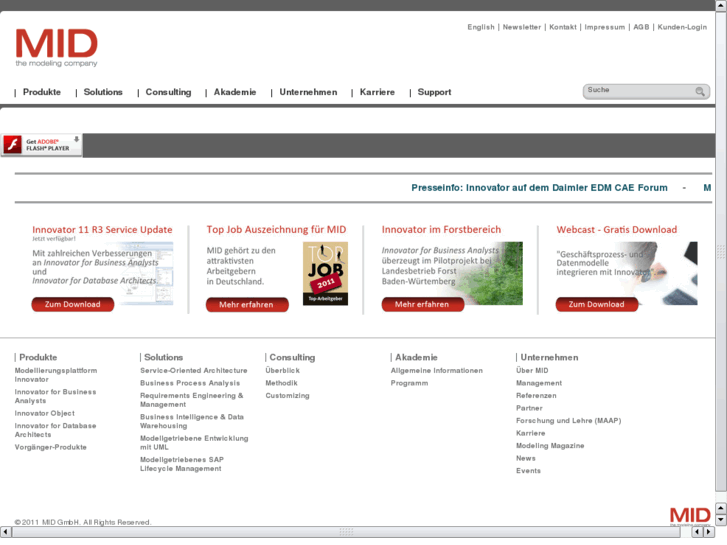Viewport: 727px width, 545px height.
Task: Open the Impressum link
Action: (x=605, y=27)
